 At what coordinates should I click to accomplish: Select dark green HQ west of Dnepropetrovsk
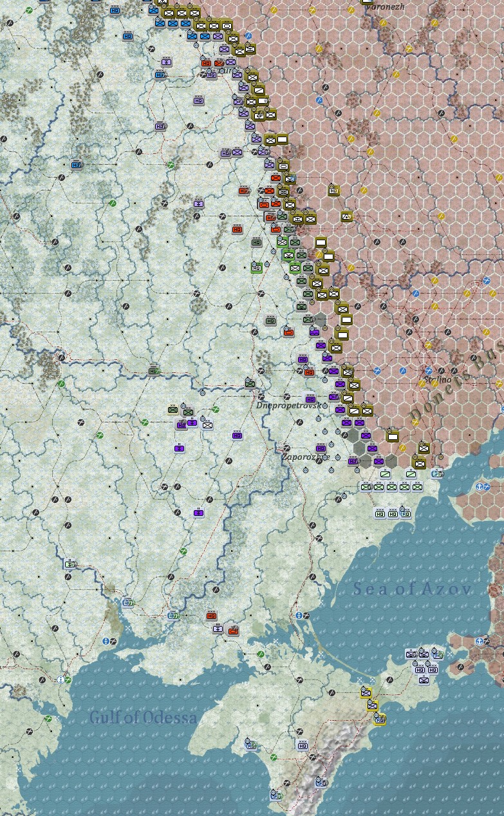(x=153, y=371)
